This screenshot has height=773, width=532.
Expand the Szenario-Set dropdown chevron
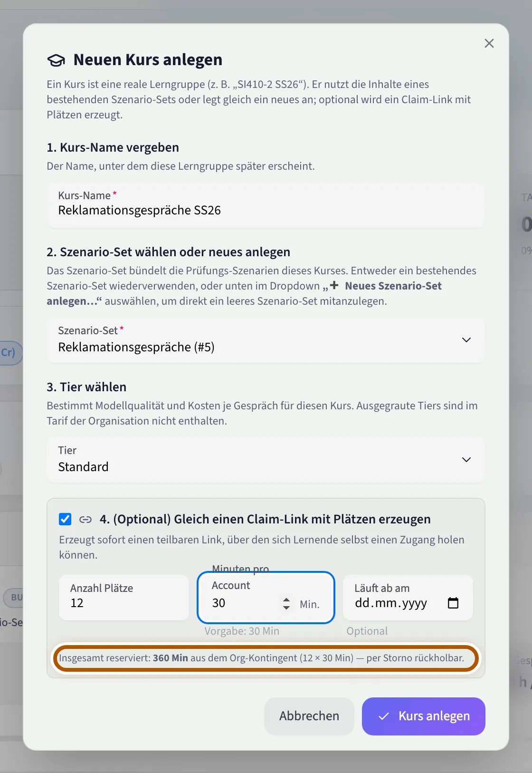coord(466,340)
